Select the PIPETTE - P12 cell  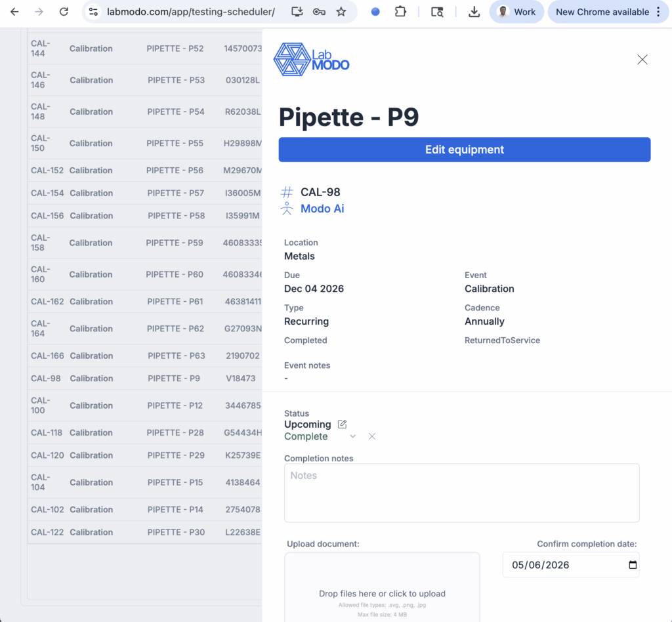(175, 405)
